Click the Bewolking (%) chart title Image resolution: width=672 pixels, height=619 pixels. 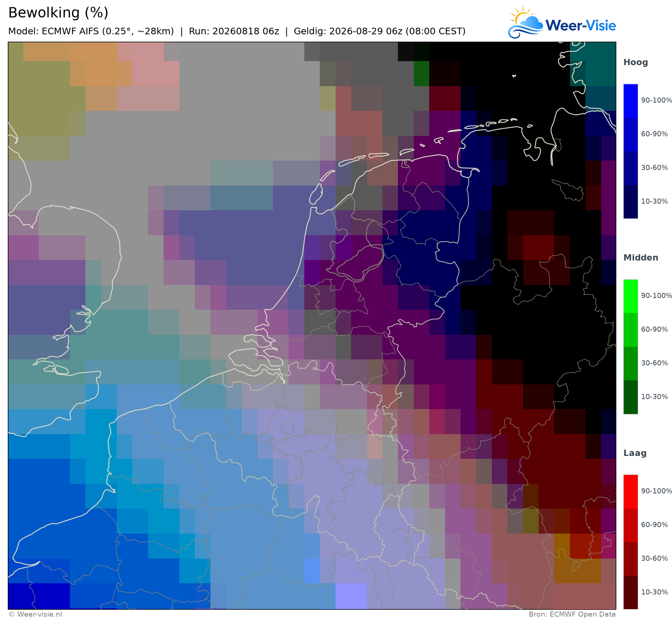58,13
